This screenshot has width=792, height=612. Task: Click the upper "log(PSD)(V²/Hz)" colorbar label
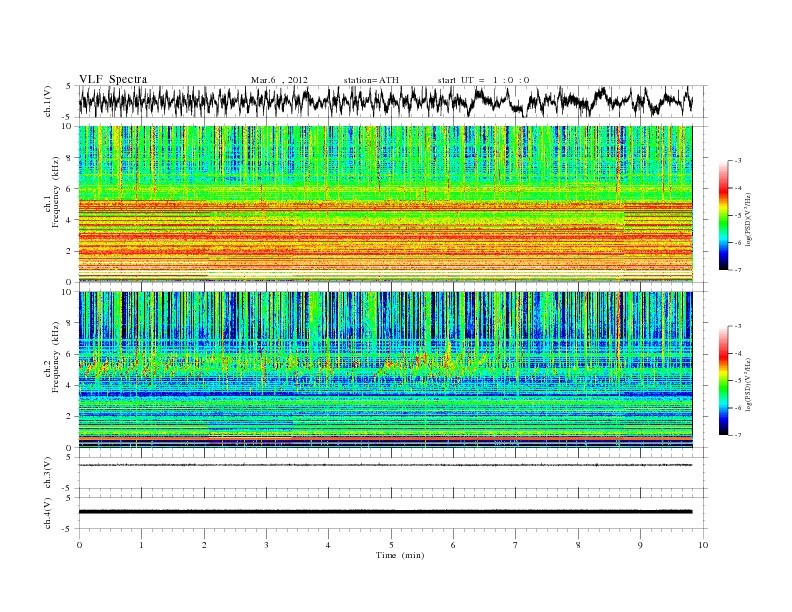749,218
